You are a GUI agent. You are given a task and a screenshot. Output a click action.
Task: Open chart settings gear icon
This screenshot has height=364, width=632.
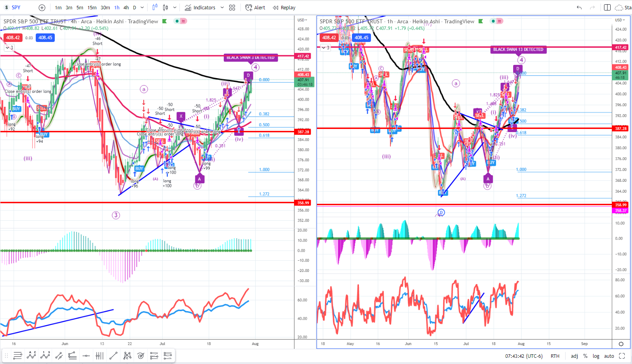pos(621,344)
